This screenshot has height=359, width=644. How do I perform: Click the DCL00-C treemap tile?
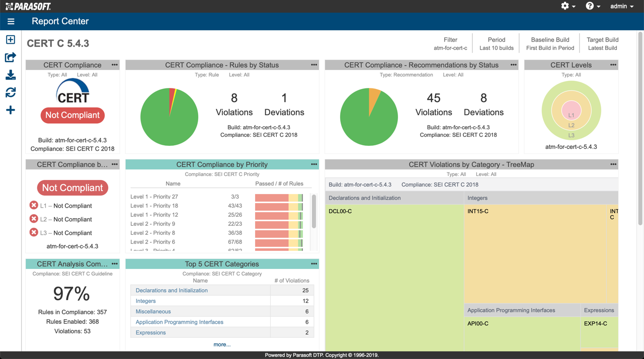394,278
